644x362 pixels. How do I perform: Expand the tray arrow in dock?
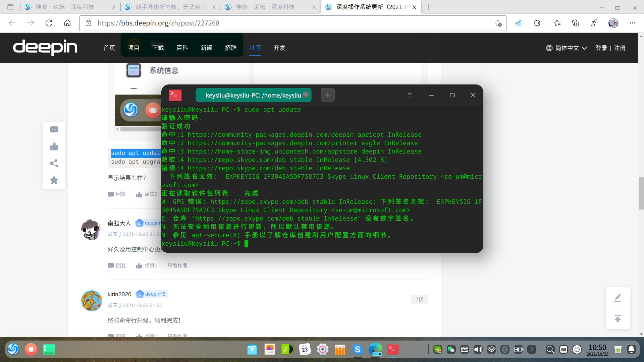[532, 350]
